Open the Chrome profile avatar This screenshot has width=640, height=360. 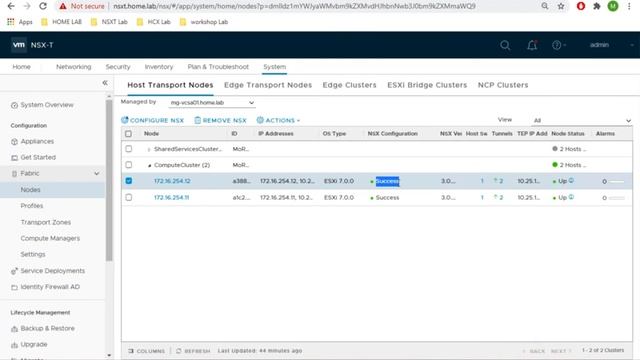click(613, 6)
